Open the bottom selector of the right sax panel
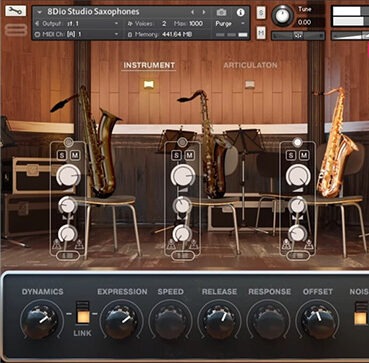369x363 pixels. [x=298, y=256]
